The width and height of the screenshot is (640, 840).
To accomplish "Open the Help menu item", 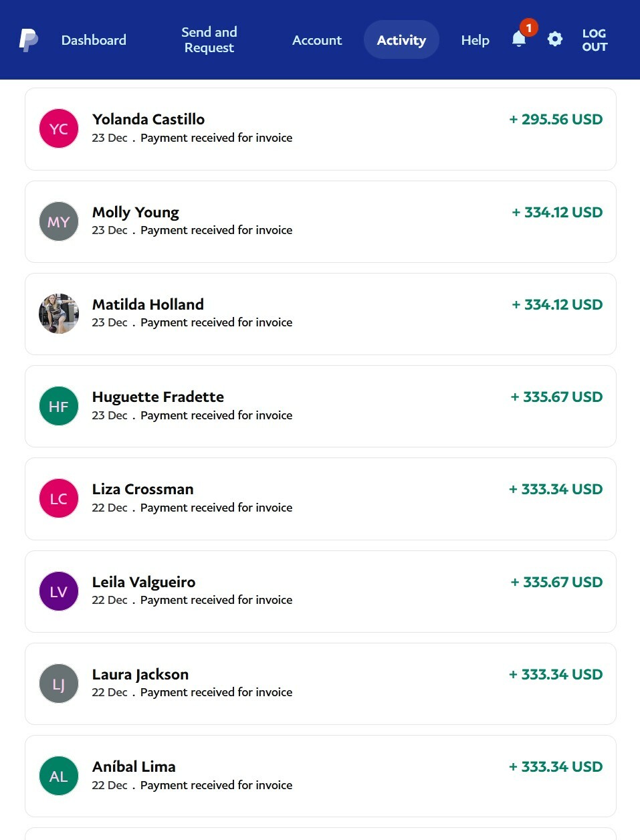I will [x=475, y=40].
